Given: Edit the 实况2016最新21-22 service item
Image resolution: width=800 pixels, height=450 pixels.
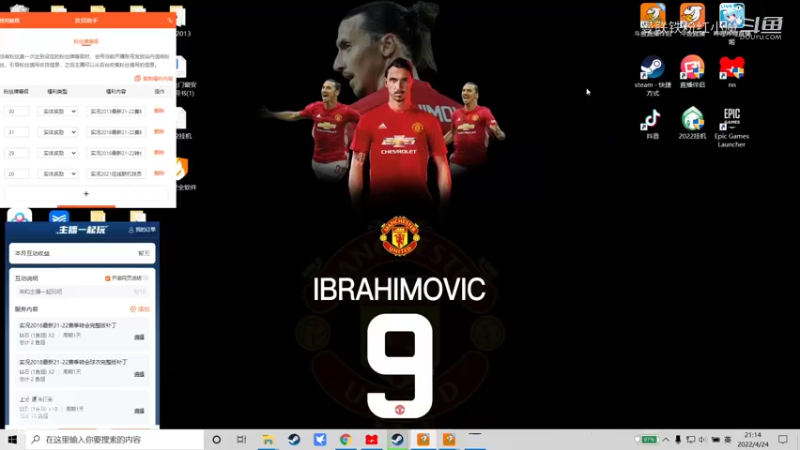Looking at the screenshot, I should (139, 337).
